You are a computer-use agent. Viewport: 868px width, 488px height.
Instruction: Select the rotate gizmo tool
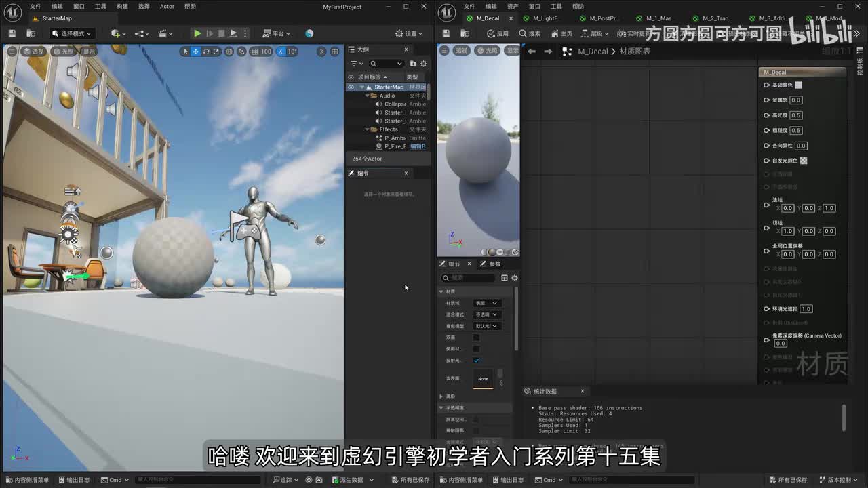(206, 52)
